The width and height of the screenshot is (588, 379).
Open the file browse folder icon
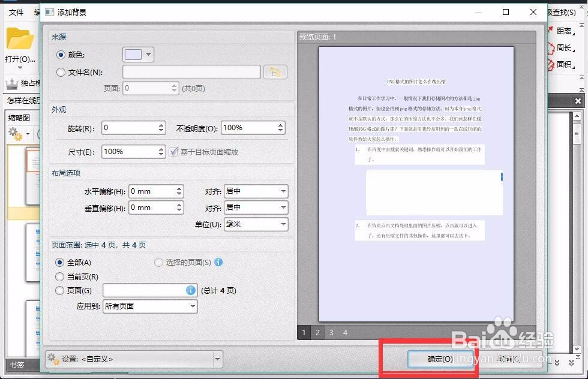pyautogui.click(x=275, y=71)
